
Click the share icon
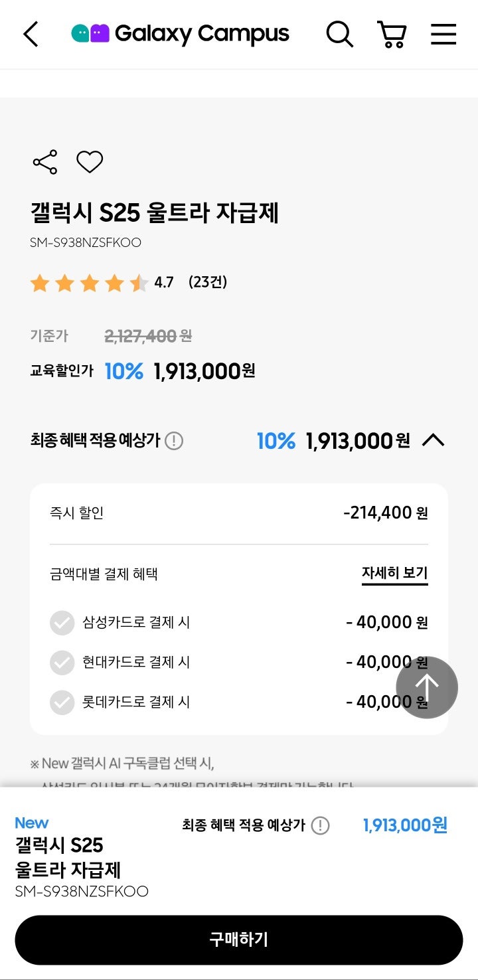click(45, 162)
